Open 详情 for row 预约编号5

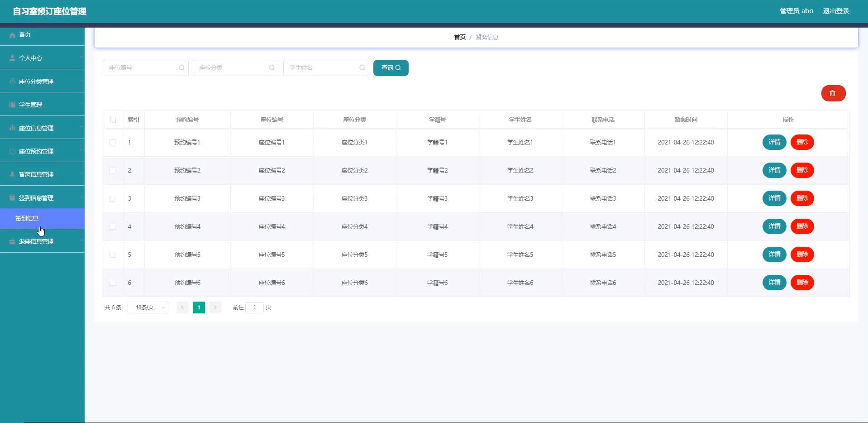[774, 255]
